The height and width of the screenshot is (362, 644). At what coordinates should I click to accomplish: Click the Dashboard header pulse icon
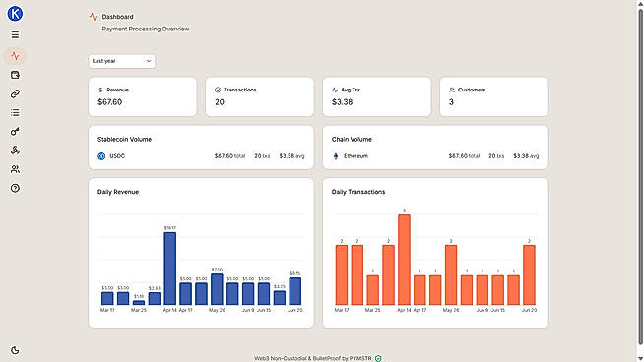[x=94, y=17]
